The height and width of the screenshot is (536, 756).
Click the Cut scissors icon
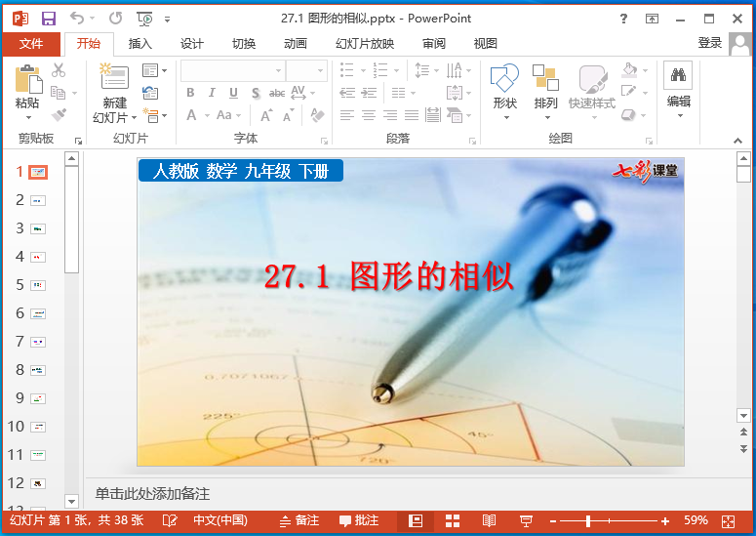[x=59, y=70]
